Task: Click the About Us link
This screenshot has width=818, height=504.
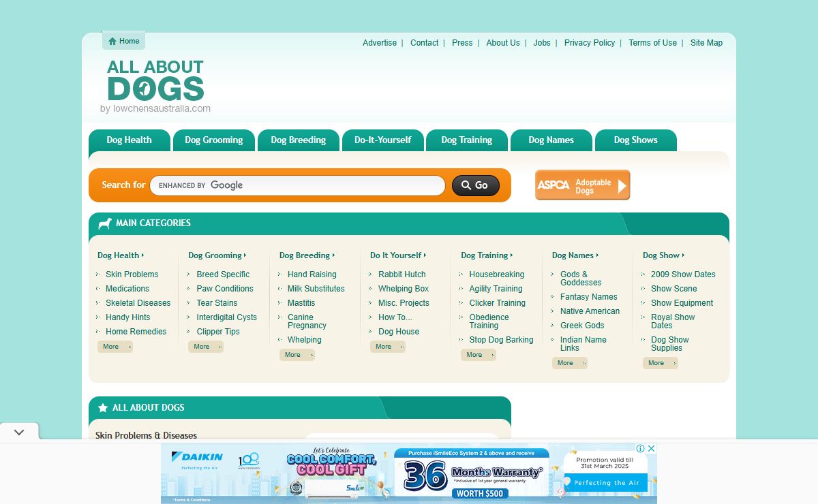Action: pos(503,43)
